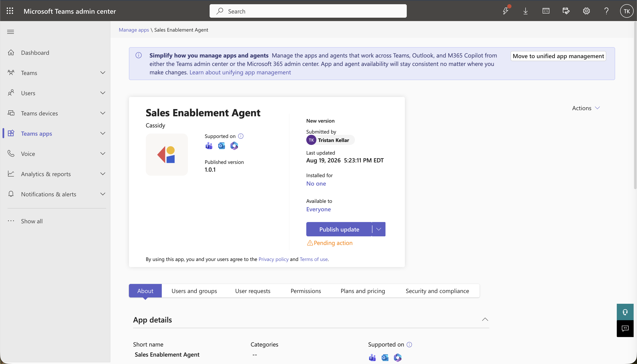This screenshot has height=364, width=637.
Task: Open the help question mark icon
Action: click(606, 11)
